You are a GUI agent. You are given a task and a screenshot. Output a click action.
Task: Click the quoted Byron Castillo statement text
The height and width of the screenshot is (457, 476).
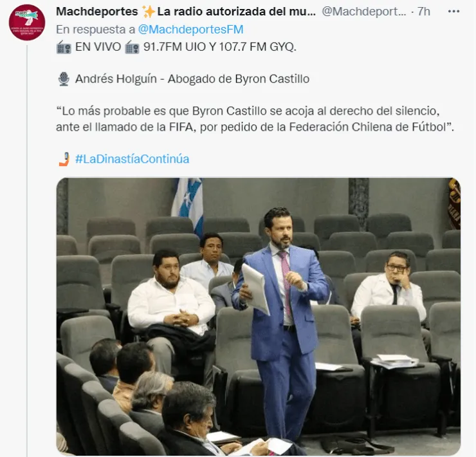pyautogui.click(x=255, y=119)
